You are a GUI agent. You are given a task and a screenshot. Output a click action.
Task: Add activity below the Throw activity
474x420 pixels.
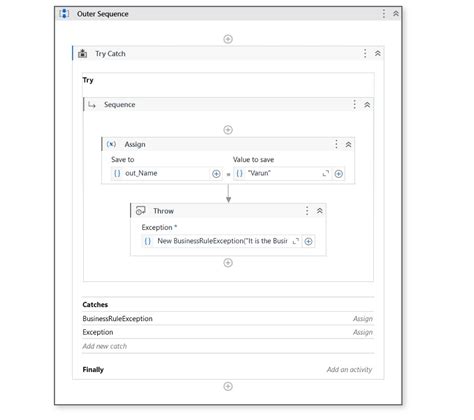click(228, 263)
